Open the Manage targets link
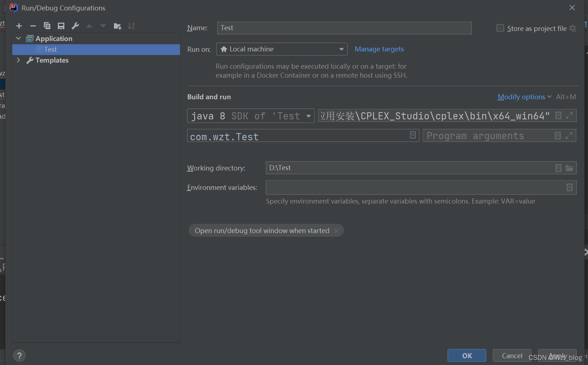The image size is (588, 365). click(379, 49)
